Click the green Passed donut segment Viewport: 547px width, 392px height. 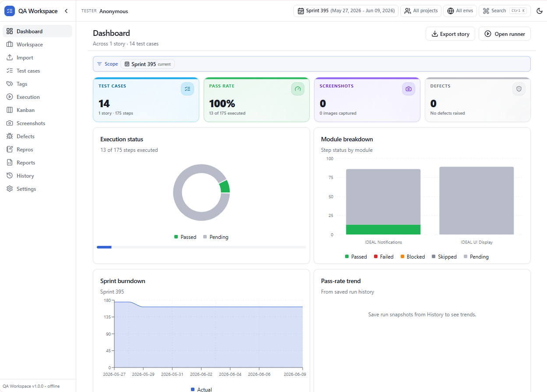pos(225,186)
